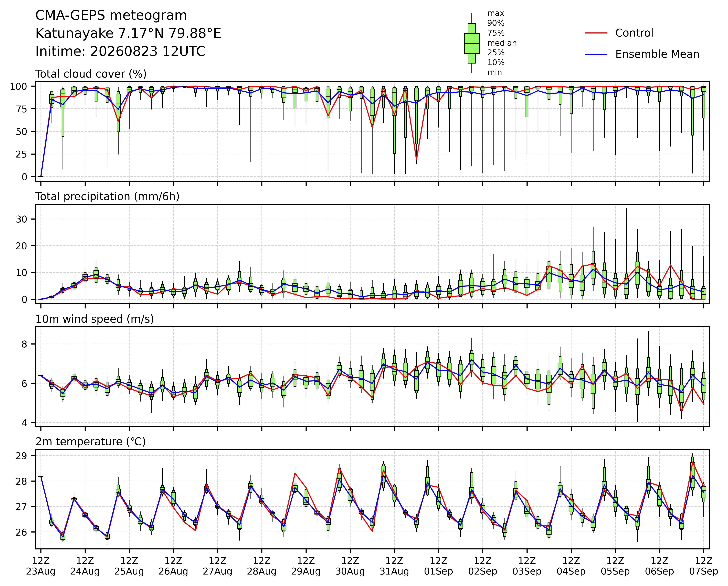
Task: Click the CMA-GEPS meteogram title
Action: [x=111, y=16]
